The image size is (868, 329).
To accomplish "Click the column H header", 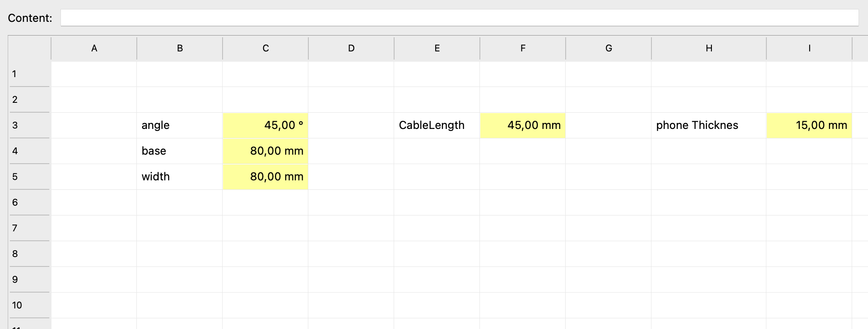I will point(709,48).
